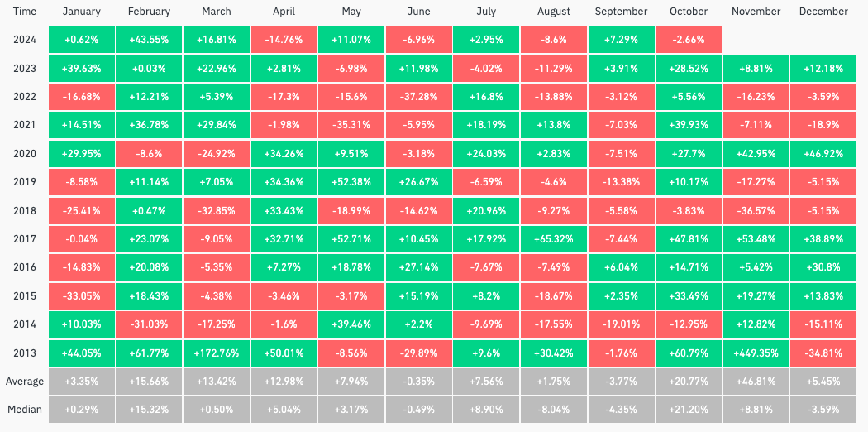The width and height of the screenshot is (868, 432).
Task: Select the Average row label
Action: pos(25,382)
